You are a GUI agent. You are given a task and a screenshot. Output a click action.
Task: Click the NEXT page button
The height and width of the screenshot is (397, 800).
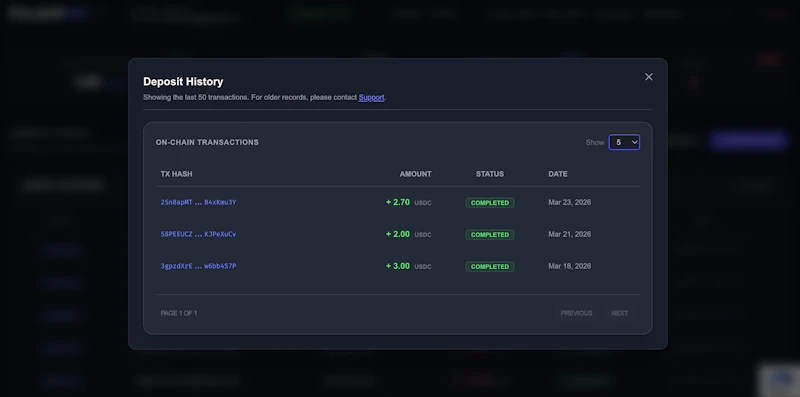tap(619, 313)
